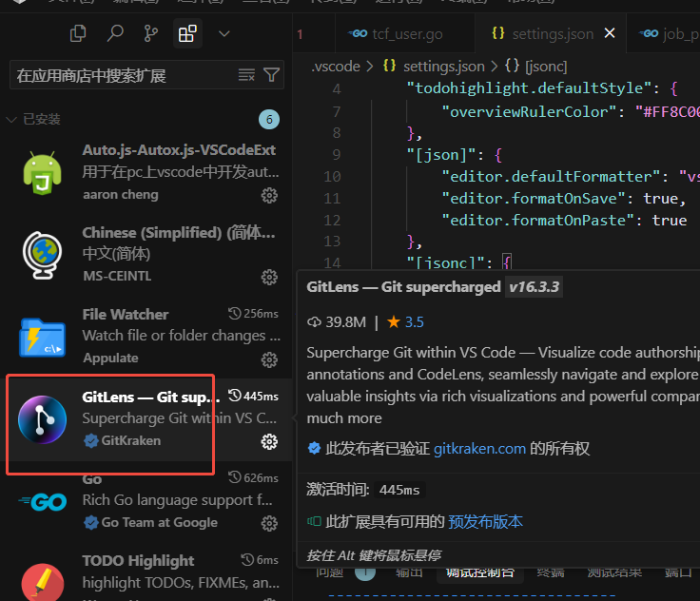Open the Explorer files view icon

[78, 33]
